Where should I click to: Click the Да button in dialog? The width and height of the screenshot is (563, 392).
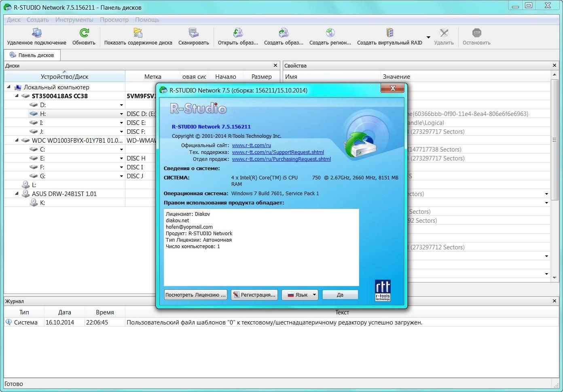pos(340,295)
